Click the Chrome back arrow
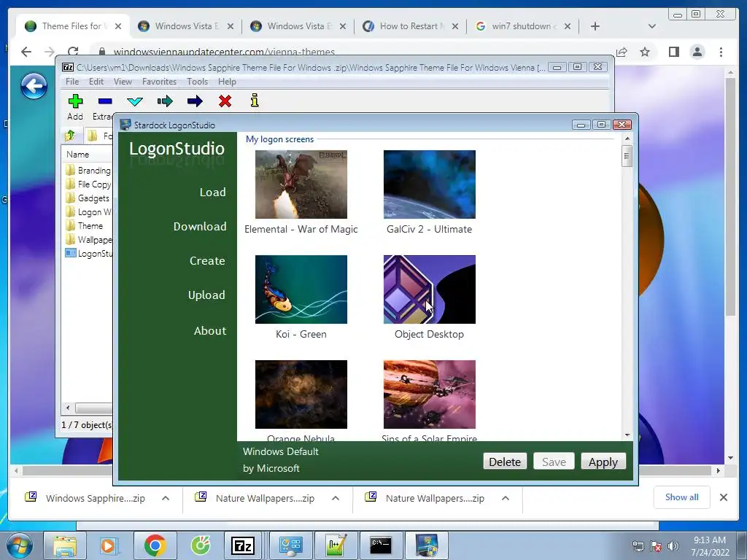 pyautogui.click(x=26, y=52)
